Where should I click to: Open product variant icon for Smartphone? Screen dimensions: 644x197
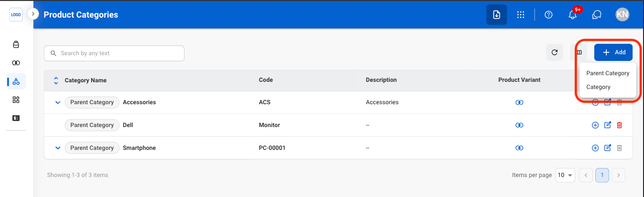(x=519, y=148)
